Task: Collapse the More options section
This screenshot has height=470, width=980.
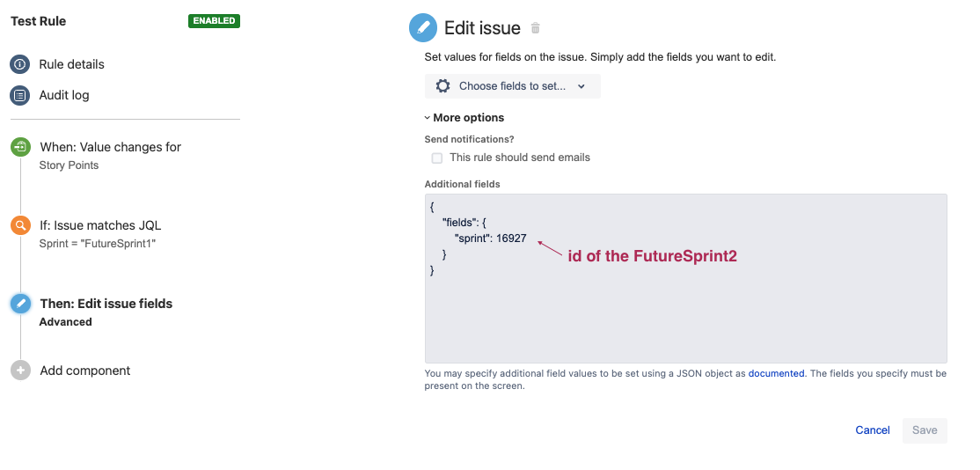Action: 464,118
